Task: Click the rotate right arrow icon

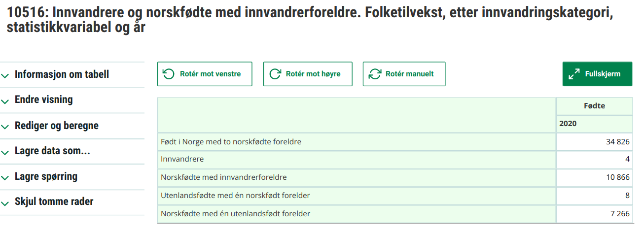Action: pyautogui.click(x=275, y=74)
